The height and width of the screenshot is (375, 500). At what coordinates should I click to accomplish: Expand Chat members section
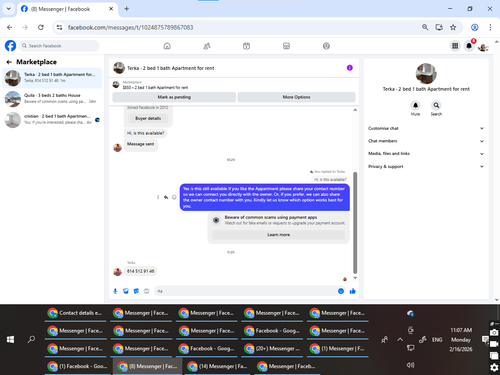click(426, 141)
